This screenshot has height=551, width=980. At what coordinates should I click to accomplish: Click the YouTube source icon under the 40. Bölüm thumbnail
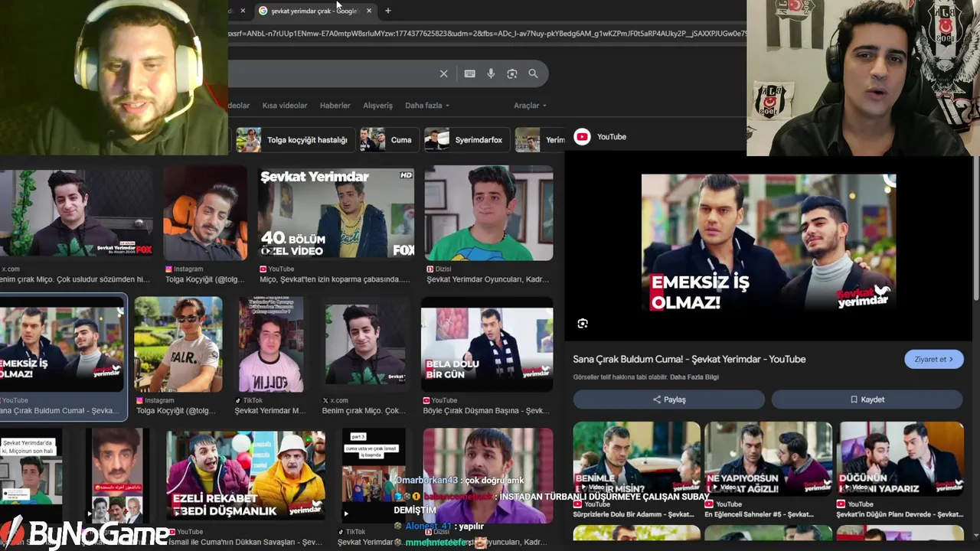pos(263,269)
